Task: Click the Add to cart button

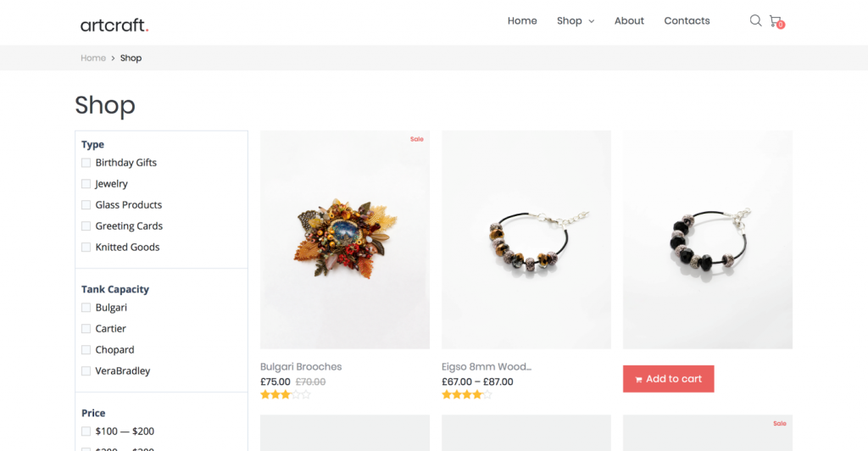Action: tap(668, 379)
